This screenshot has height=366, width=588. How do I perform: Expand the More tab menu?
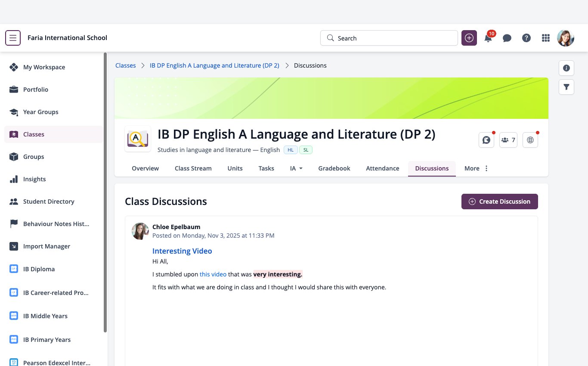(x=477, y=168)
